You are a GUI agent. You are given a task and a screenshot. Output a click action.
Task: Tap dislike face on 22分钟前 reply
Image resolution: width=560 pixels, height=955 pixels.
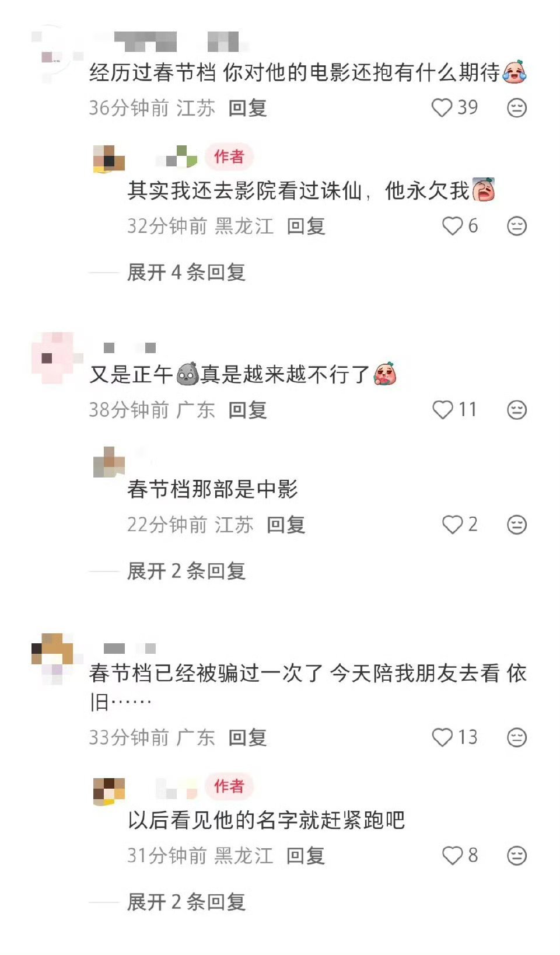[x=517, y=525]
